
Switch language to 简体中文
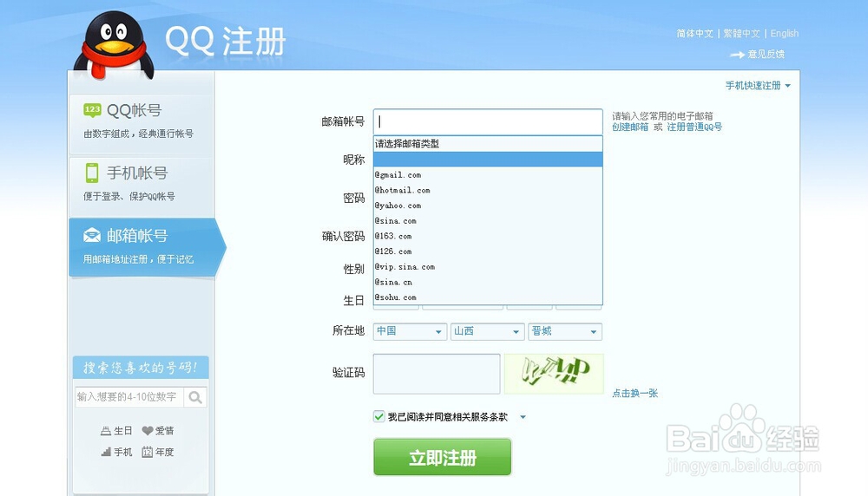(694, 34)
